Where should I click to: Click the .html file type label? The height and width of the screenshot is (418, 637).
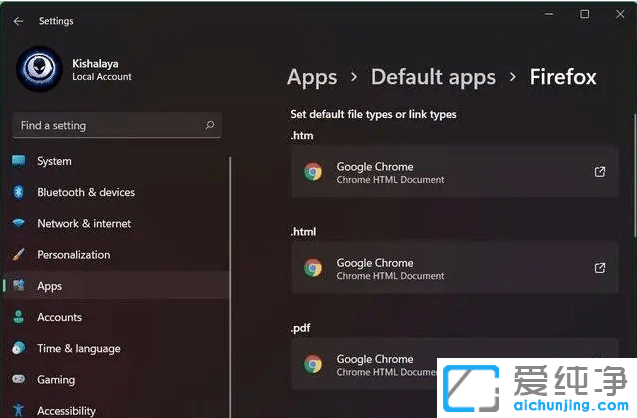(x=303, y=232)
